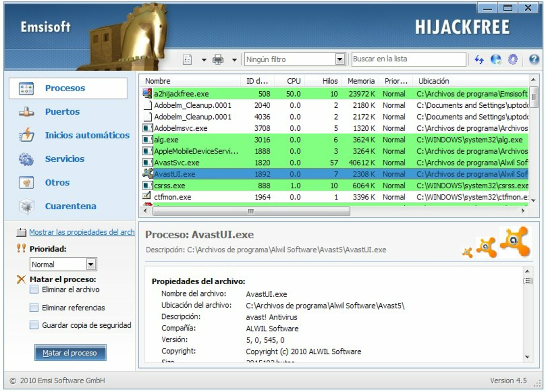Click the process list horizontal scrollbar thumb

point(251,211)
